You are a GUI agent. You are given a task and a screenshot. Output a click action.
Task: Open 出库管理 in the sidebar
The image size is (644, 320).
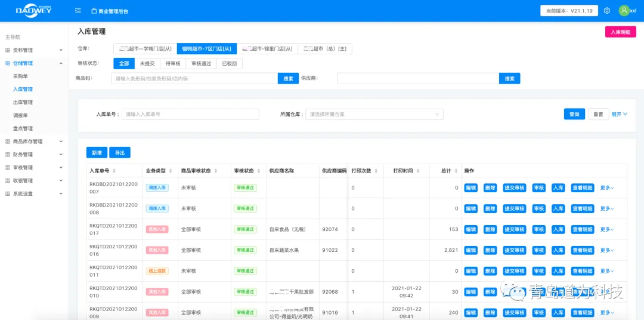(23, 102)
